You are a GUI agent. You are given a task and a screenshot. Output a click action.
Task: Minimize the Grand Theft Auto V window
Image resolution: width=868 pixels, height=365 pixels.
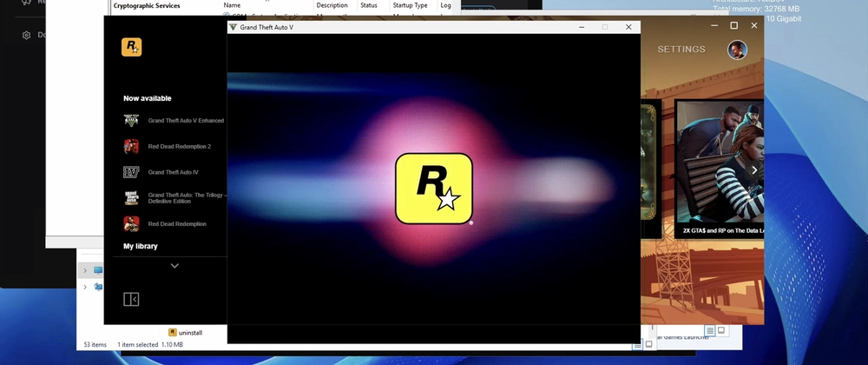[x=582, y=27]
